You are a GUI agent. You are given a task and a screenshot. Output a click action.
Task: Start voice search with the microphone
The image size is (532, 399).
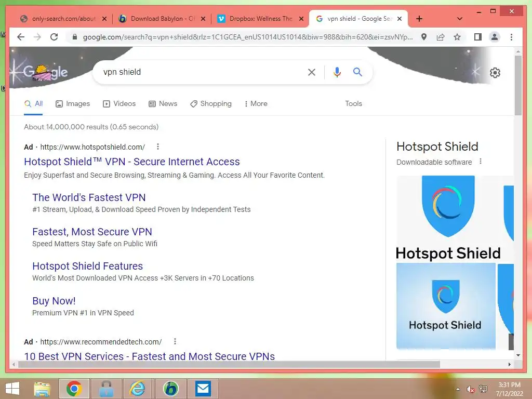click(337, 72)
